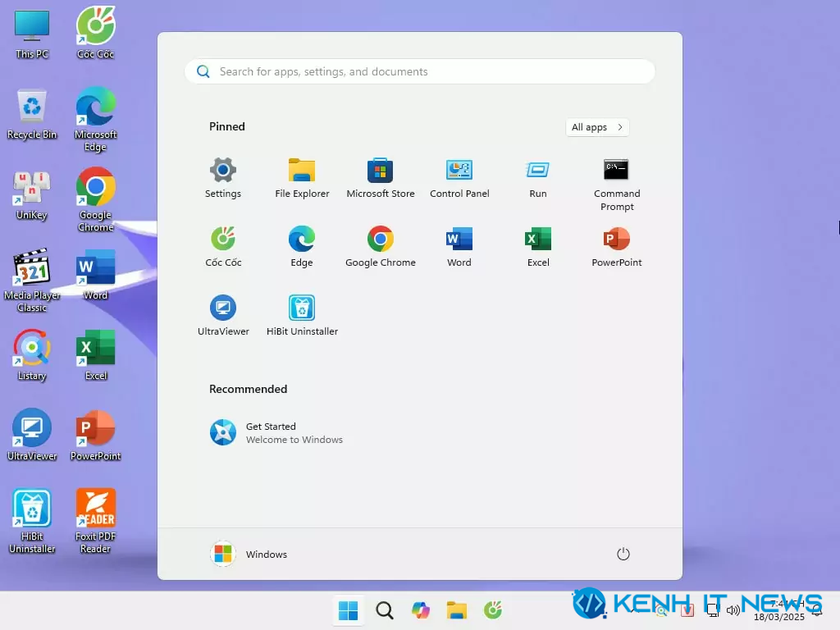840x630 pixels.
Task: Open File Explorer from the taskbar
Action: pyautogui.click(x=456, y=609)
